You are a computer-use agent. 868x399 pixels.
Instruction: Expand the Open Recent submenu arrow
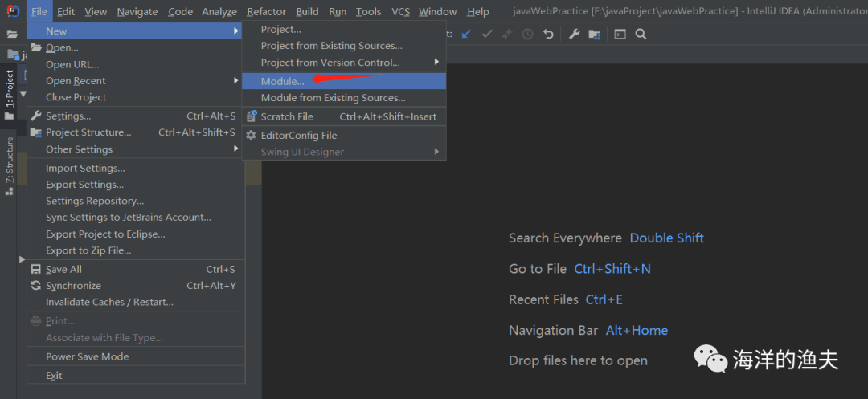point(236,81)
